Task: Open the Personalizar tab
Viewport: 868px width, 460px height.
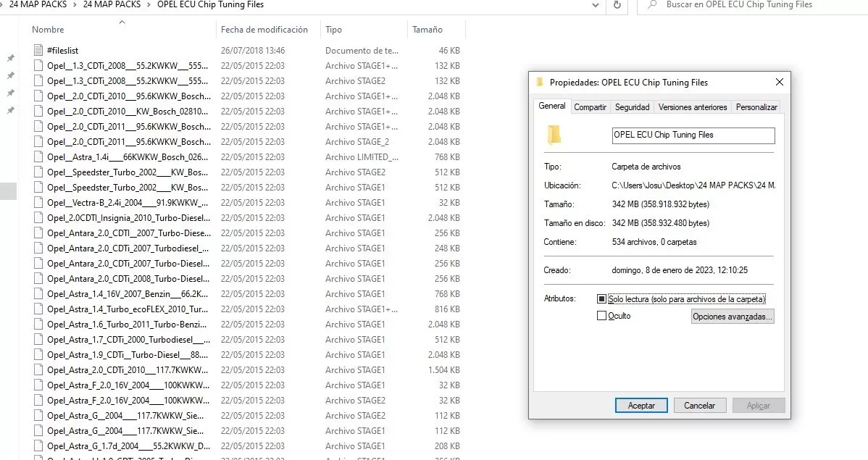Action: pyautogui.click(x=756, y=106)
